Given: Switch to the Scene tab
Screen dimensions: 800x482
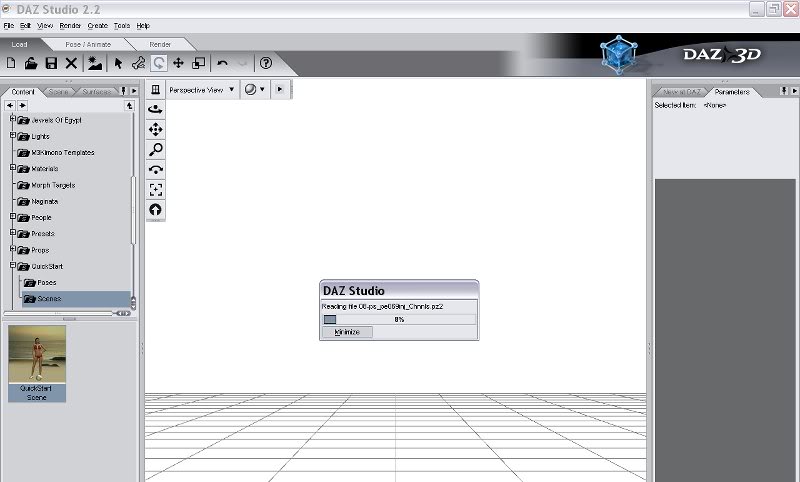Looking at the screenshot, I should (x=58, y=91).
